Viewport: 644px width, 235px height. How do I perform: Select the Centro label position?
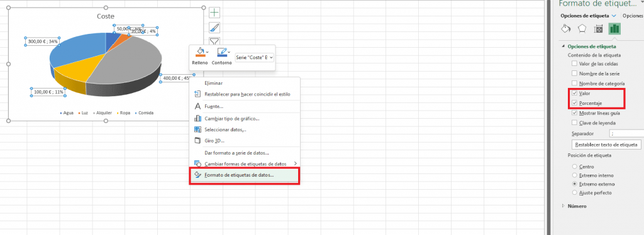pos(574,167)
